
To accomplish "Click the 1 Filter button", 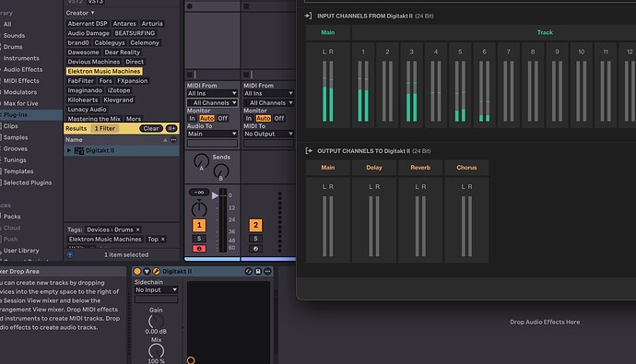I will pos(105,128).
